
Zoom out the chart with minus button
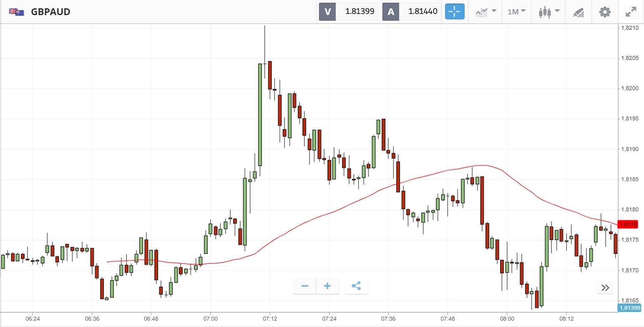(305, 286)
